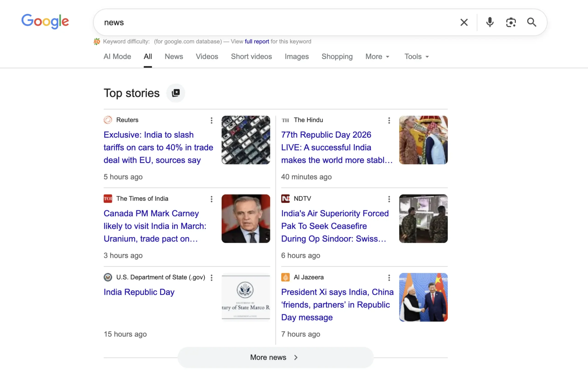Click the Mark Carney article thumbnail
This screenshot has width=588, height=381.
246,219
